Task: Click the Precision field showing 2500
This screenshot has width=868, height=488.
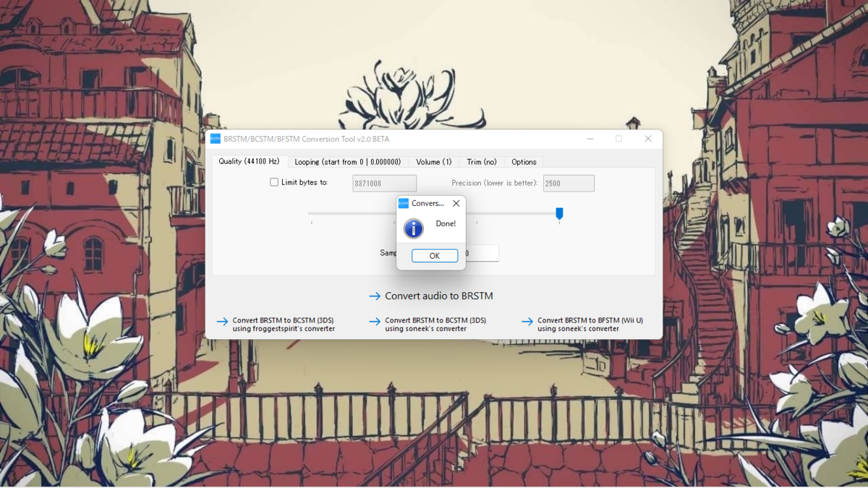Action: point(569,183)
